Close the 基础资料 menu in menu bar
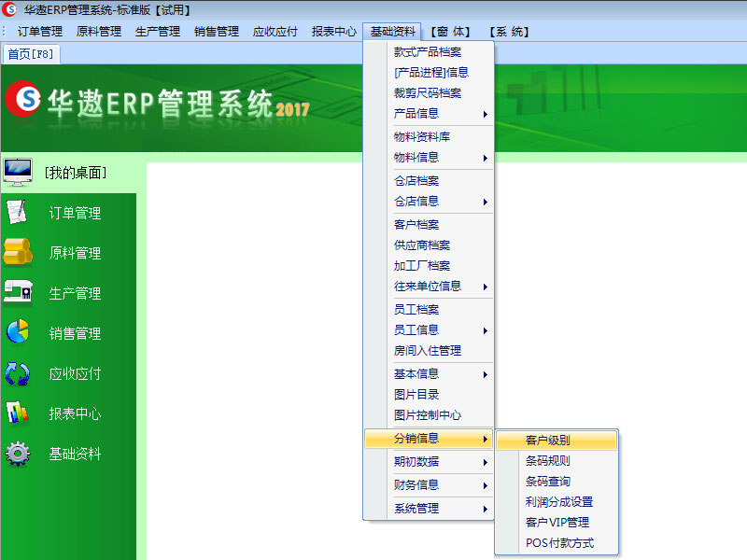Screen dimensions: 747x560 point(392,32)
